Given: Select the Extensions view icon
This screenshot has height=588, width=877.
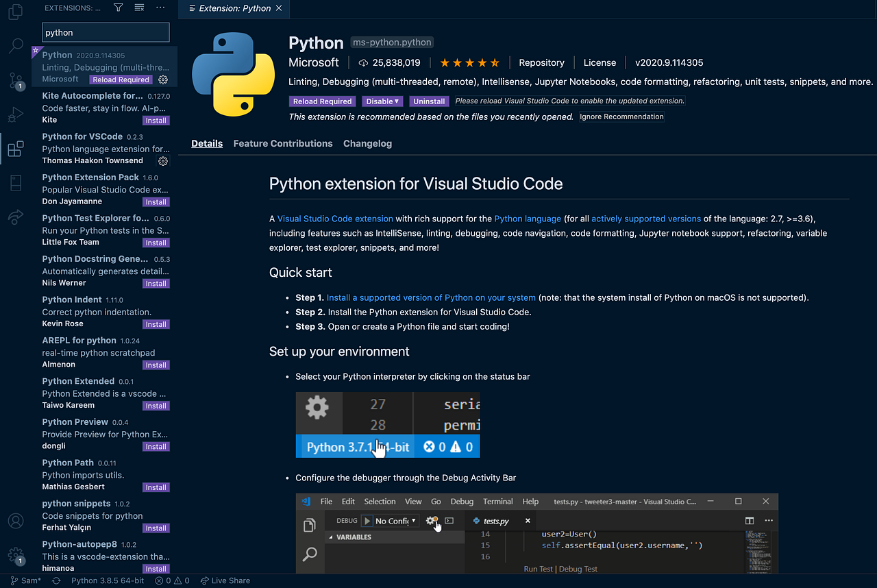Looking at the screenshot, I should pyautogui.click(x=15, y=149).
